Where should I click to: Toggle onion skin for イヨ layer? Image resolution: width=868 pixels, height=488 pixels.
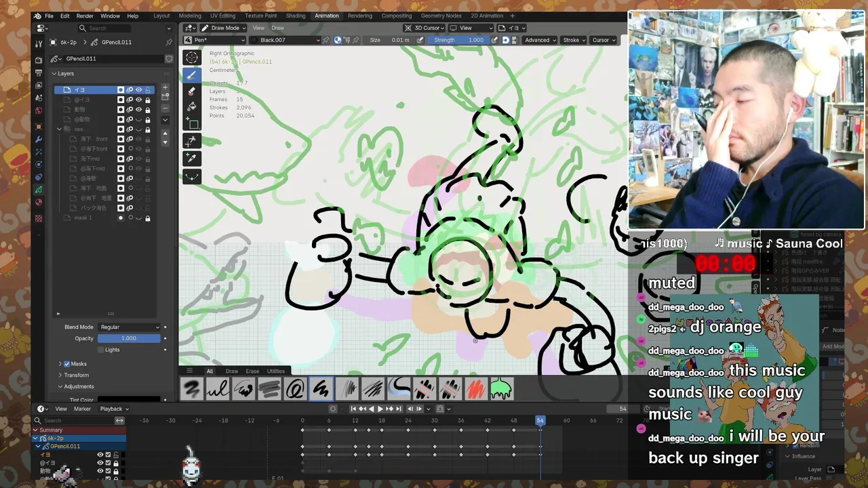click(x=130, y=89)
